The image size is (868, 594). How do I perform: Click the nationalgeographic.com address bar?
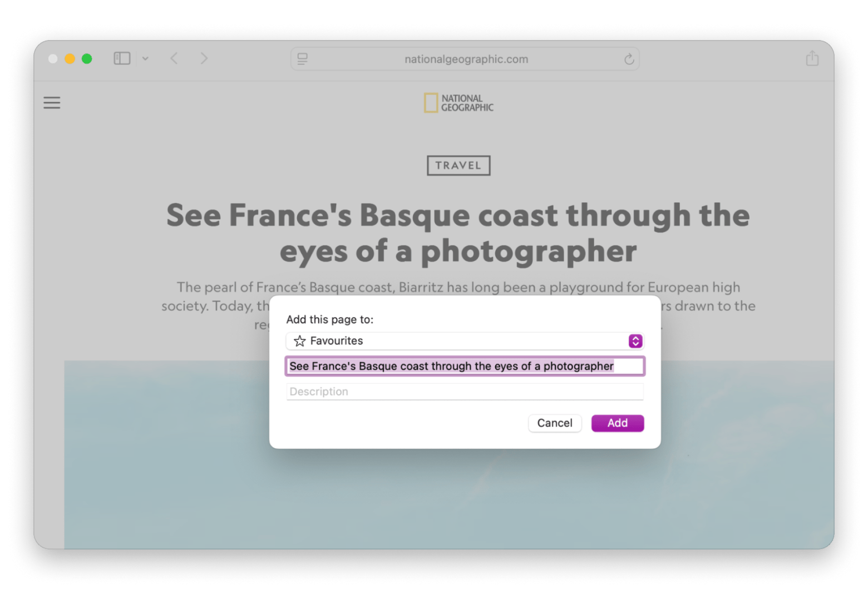pos(466,59)
